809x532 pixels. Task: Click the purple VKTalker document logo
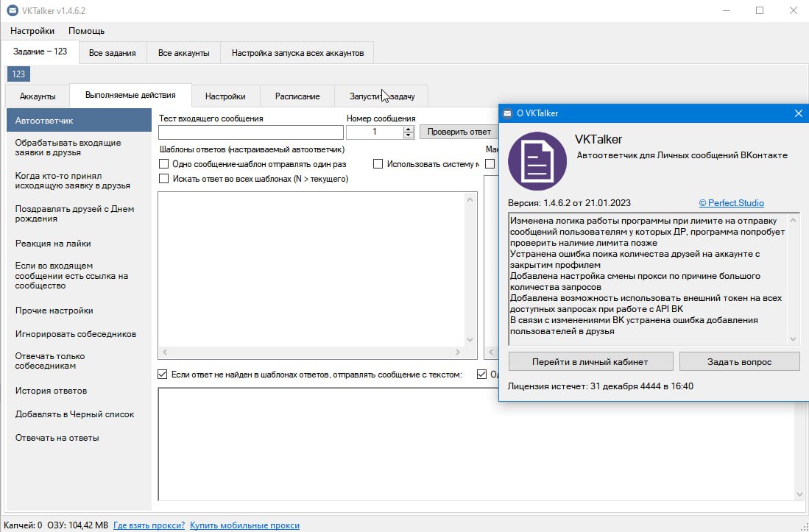[537, 161]
